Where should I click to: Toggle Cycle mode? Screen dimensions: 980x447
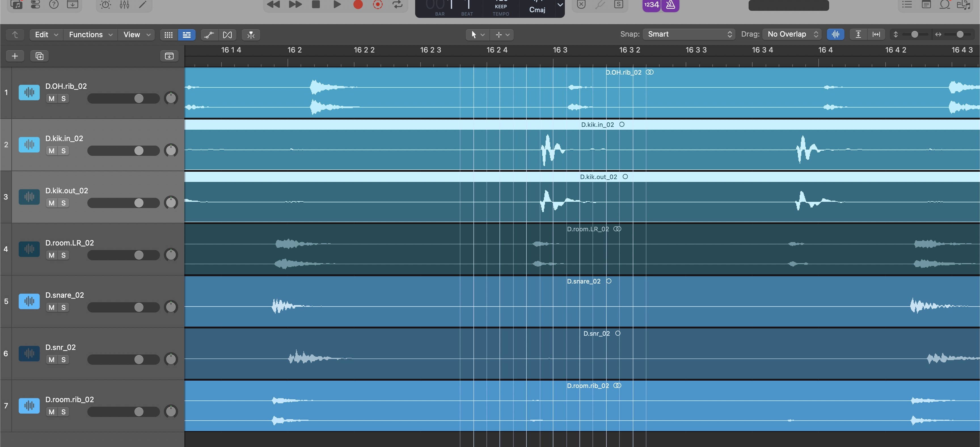click(398, 4)
